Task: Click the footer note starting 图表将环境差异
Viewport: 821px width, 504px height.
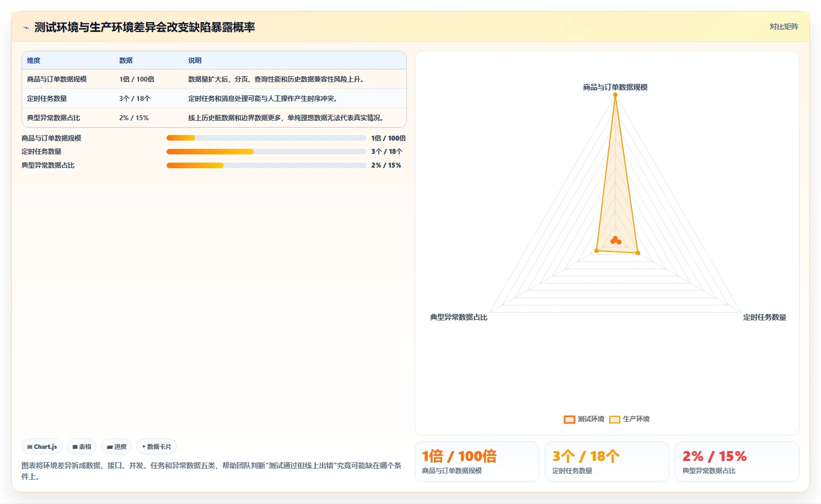Action: tap(211, 471)
